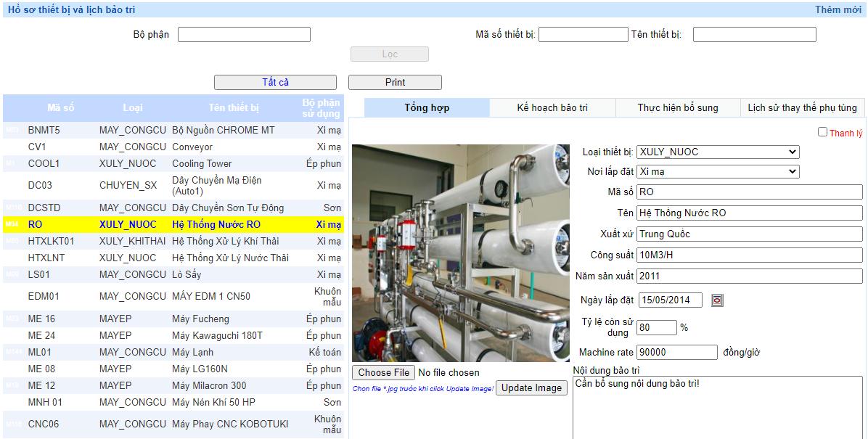Click into the Machine rate field
The width and height of the screenshot is (868, 439).
point(676,353)
